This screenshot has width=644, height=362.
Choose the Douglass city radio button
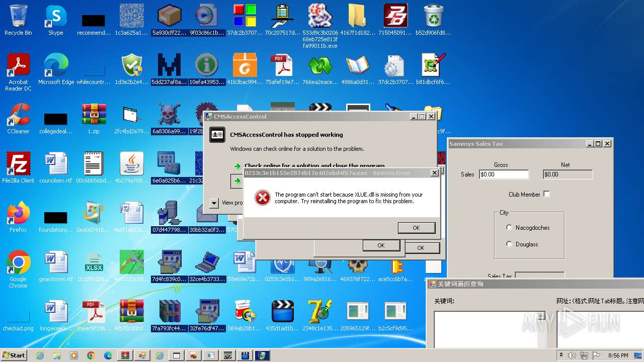(510, 244)
